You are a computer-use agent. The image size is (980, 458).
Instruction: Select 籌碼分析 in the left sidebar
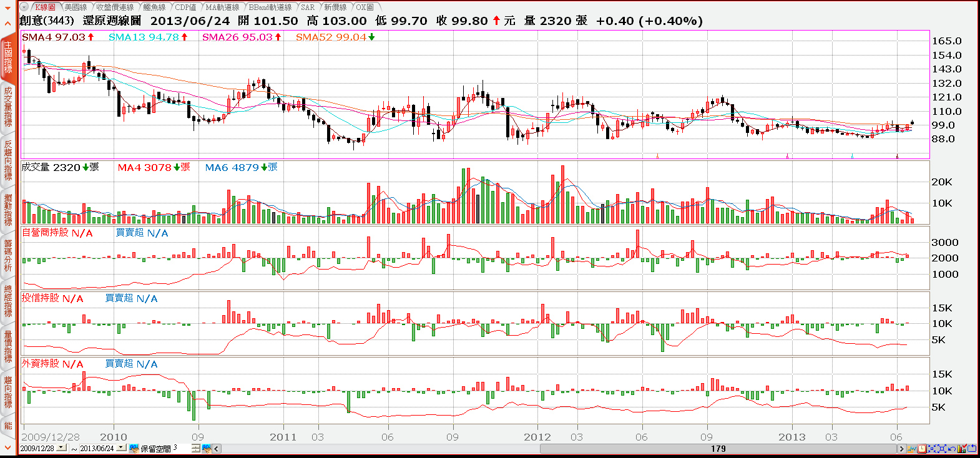pyautogui.click(x=7, y=255)
